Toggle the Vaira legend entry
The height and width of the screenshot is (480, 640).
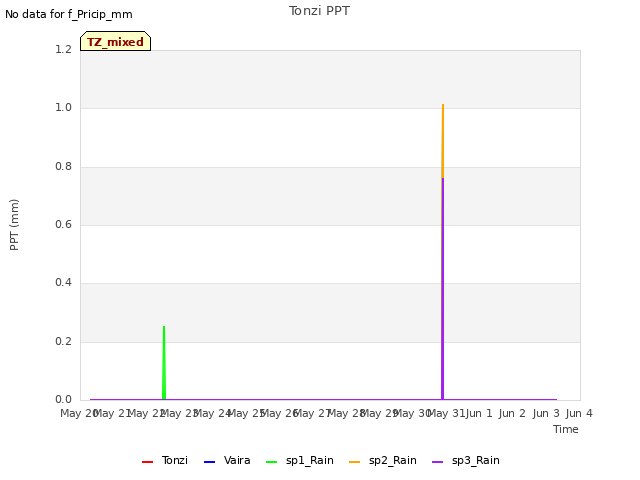(x=227, y=460)
